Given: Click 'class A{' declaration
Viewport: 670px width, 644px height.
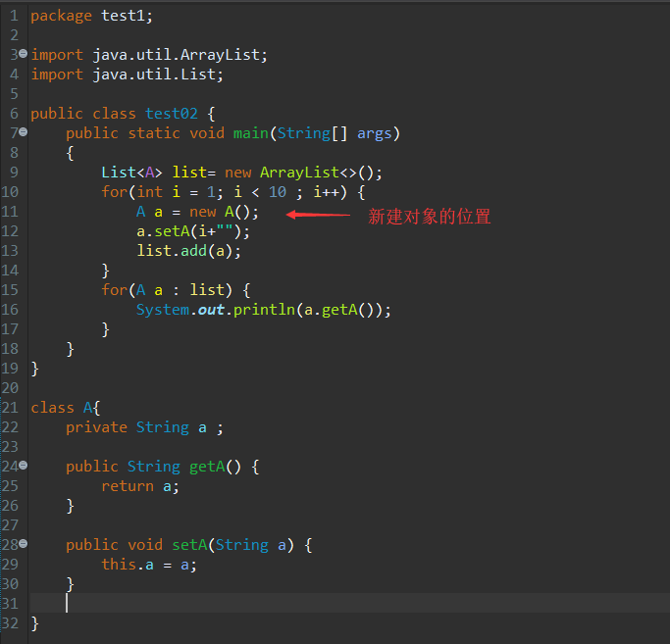Looking at the screenshot, I should (66, 408).
